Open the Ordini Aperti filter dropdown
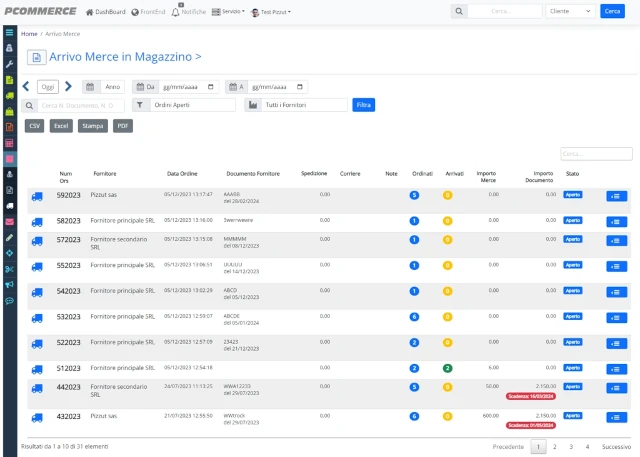The height and width of the screenshot is (457, 640). 192,105
